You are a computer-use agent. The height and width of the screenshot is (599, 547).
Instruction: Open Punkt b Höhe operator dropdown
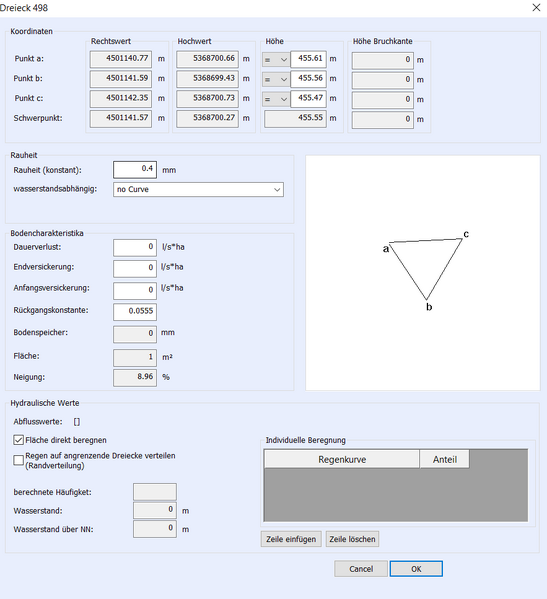[x=276, y=79]
